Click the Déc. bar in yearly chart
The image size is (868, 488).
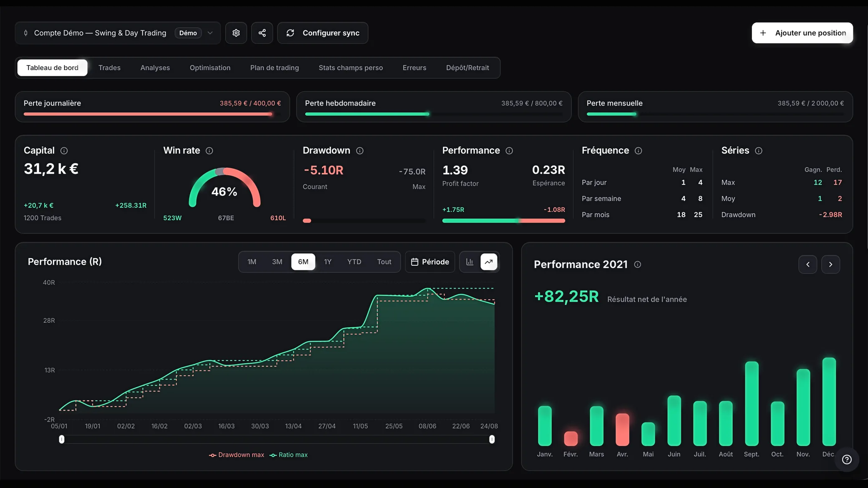pos(829,402)
